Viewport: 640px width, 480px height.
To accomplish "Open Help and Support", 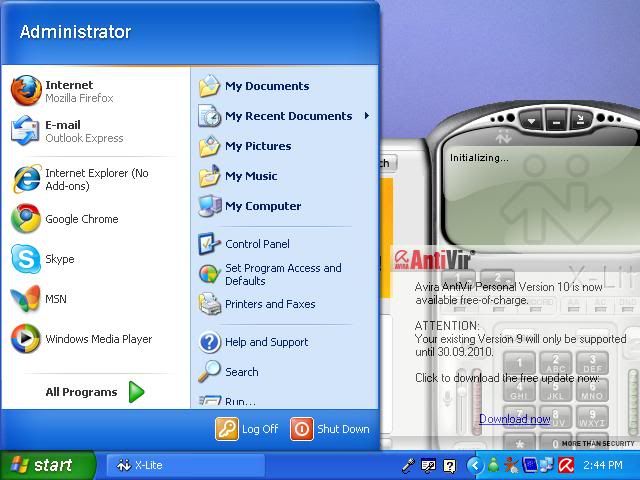I will [253, 342].
